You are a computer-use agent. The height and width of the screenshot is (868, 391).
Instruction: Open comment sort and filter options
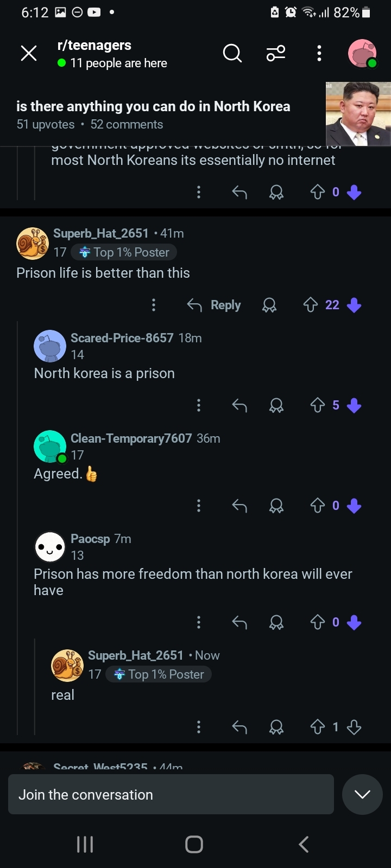(276, 53)
